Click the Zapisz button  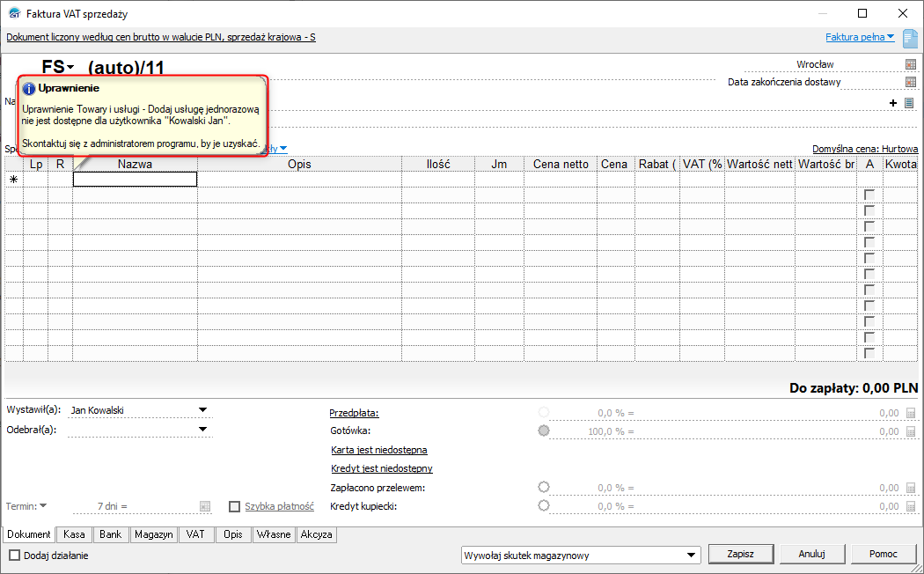point(741,554)
